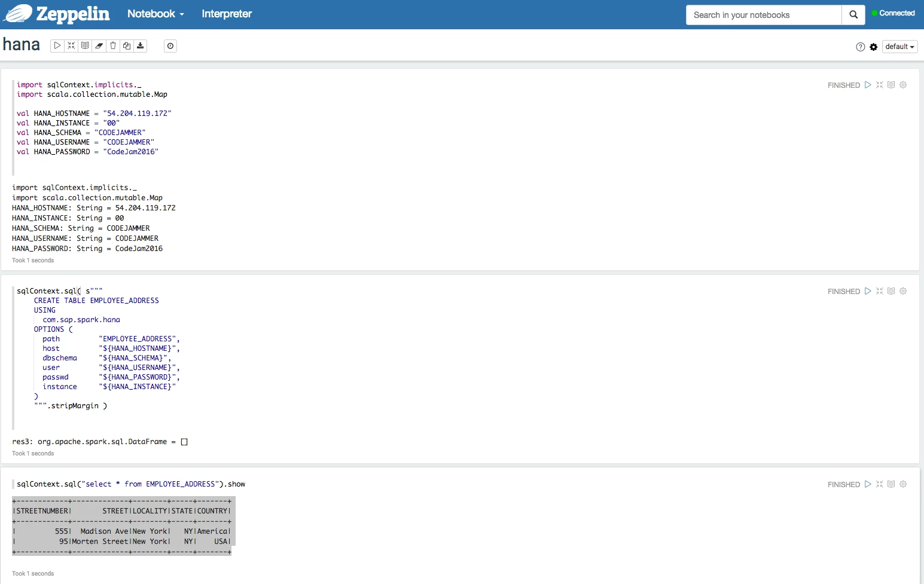Toggle code visibility for the whole note
The width and height of the screenshot is (924, 584).
71,45
